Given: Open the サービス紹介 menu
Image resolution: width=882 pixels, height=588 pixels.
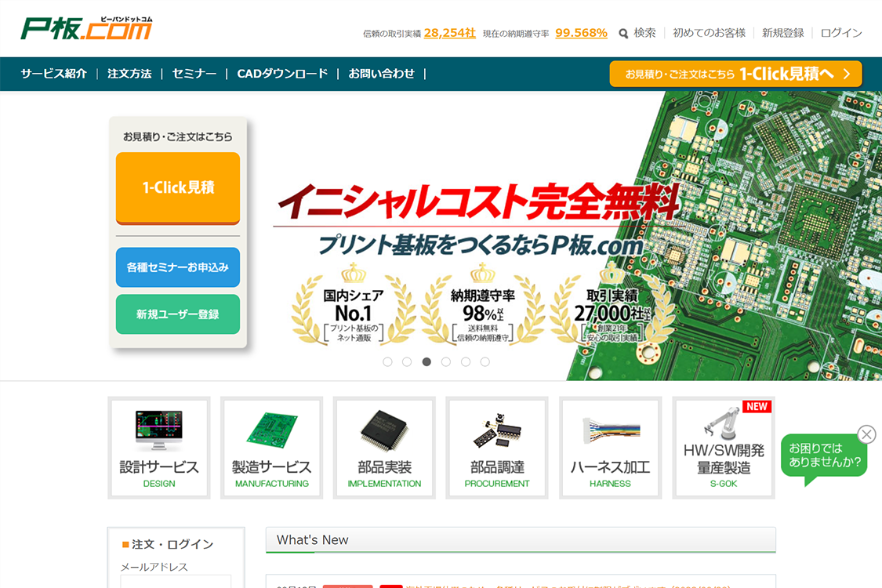Looking at the screenshot, I should pyautogui.click(x=54, y=74).
